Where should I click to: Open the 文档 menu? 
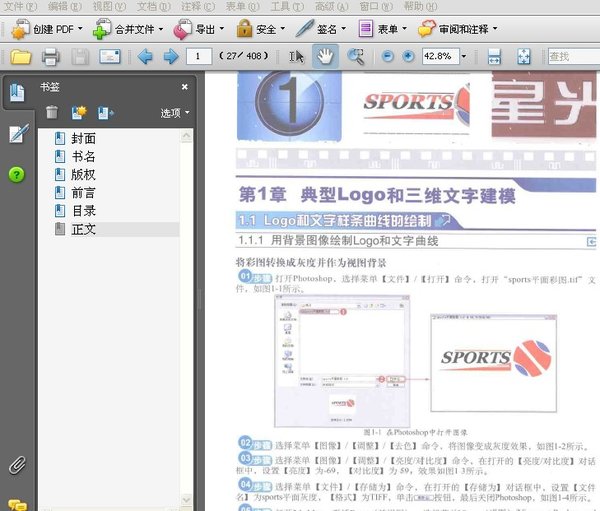click(154, 7)
